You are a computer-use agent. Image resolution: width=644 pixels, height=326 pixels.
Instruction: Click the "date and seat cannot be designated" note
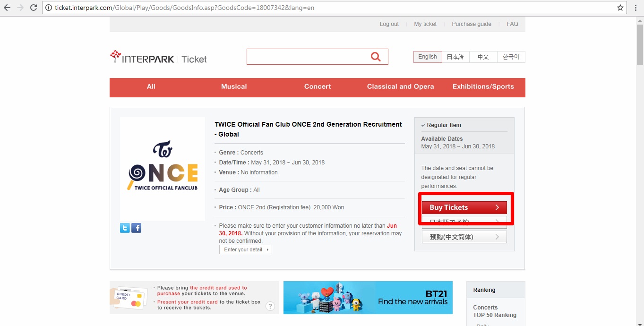[457, 177]
